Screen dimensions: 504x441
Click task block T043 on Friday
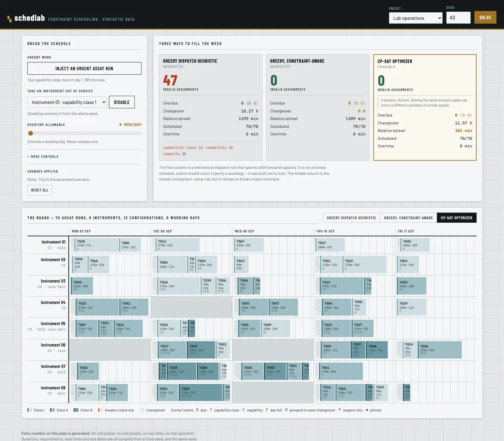[x=415, y=245]
